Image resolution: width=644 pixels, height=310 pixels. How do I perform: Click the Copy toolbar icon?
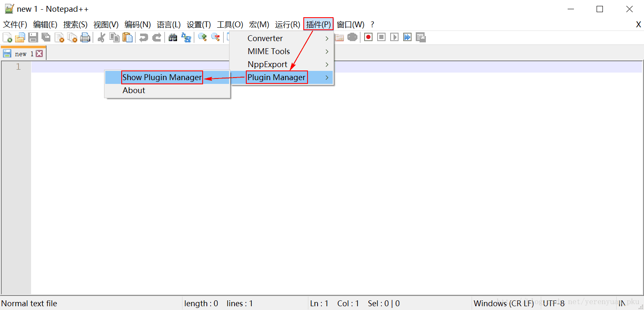[114, 37]
